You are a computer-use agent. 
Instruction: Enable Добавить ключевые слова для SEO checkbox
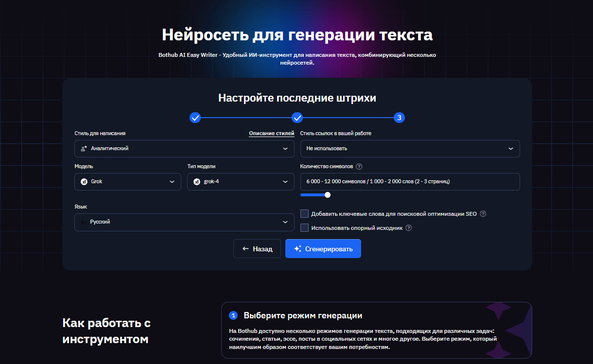(x=304, y=213)
